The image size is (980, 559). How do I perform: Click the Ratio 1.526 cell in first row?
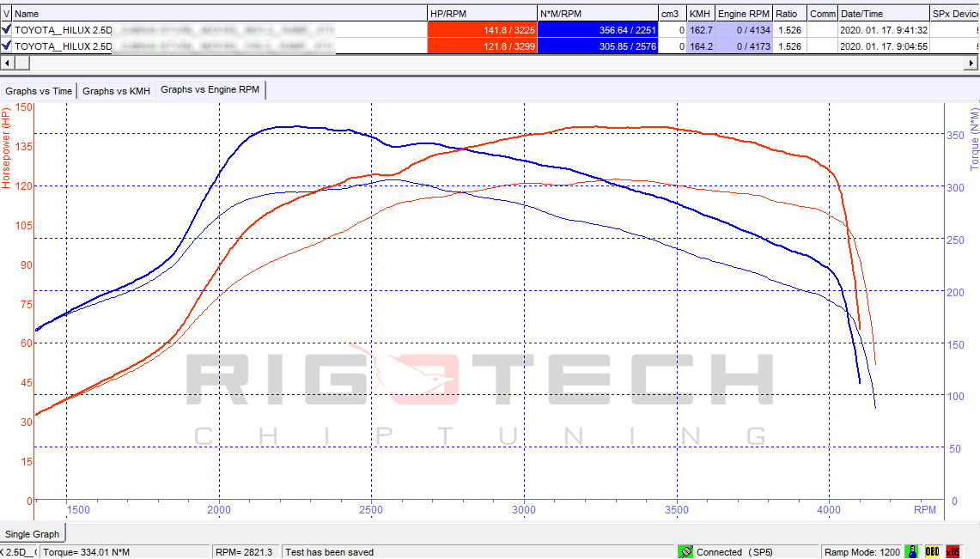tap(790, 29)
